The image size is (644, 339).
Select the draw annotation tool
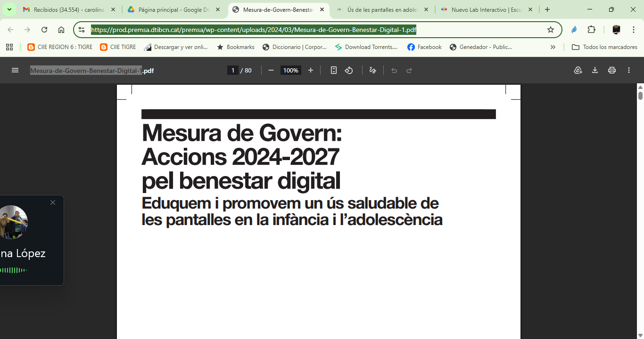[x=372, y=70]
